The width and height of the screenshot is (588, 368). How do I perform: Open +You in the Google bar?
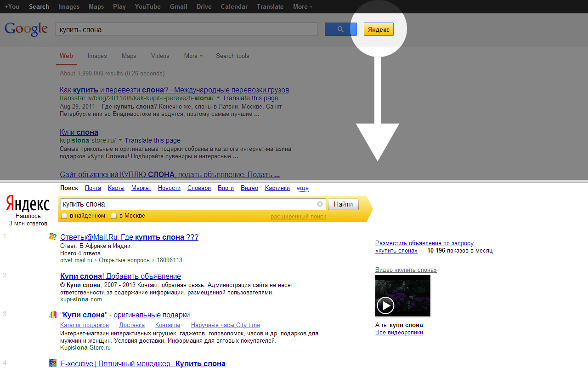12,6
